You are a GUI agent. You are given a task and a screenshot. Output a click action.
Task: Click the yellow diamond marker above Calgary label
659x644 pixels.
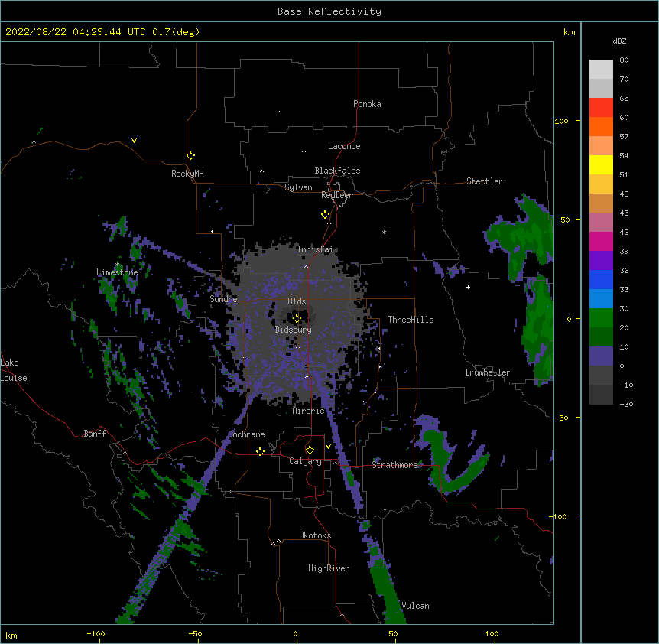click(310, 450)
